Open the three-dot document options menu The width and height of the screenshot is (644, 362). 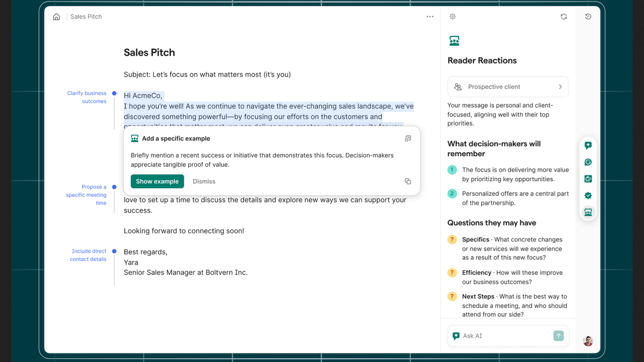click(430, 17)
